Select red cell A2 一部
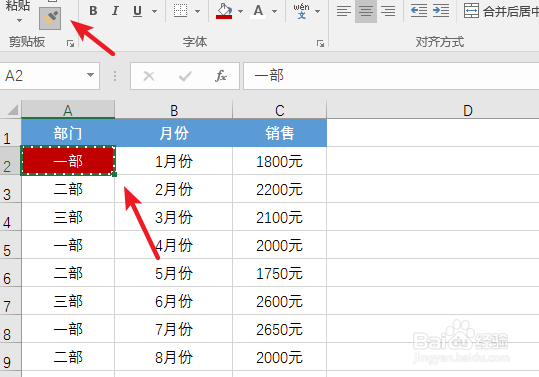539x377 pixels. 68,161
